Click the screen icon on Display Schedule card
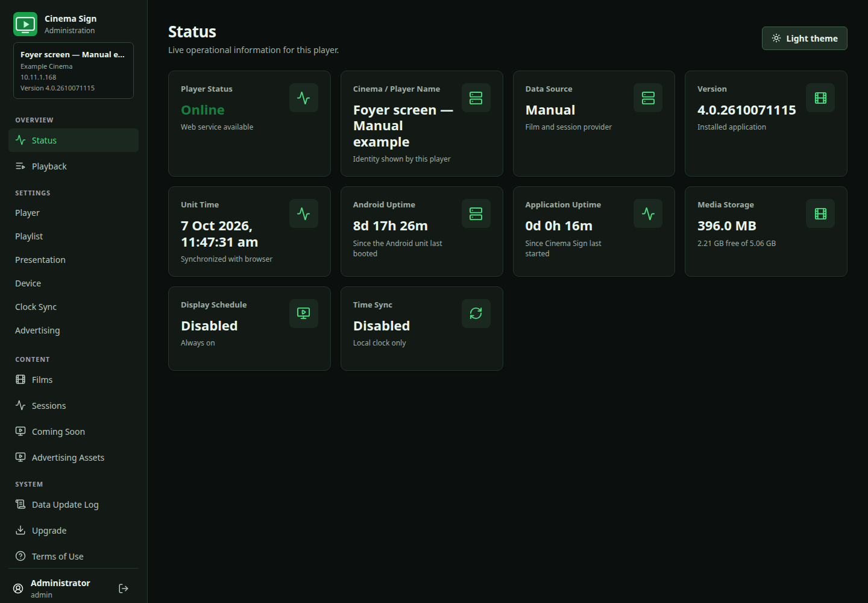Image resolution: width=868 pixels, height=603 pixels. pyautogui.click(x=304, y=314)
